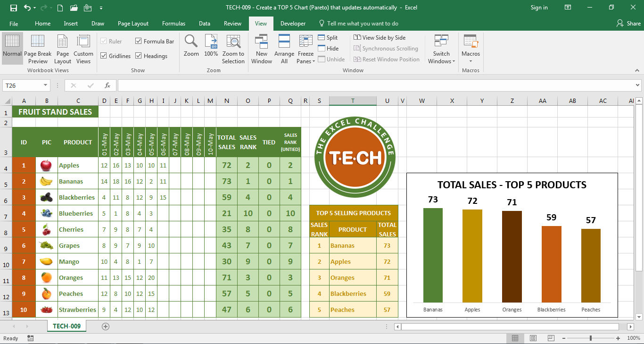Screen dimensions: 644x344
Task: Disable the Headings checkbox
Action: coord(139,56)
